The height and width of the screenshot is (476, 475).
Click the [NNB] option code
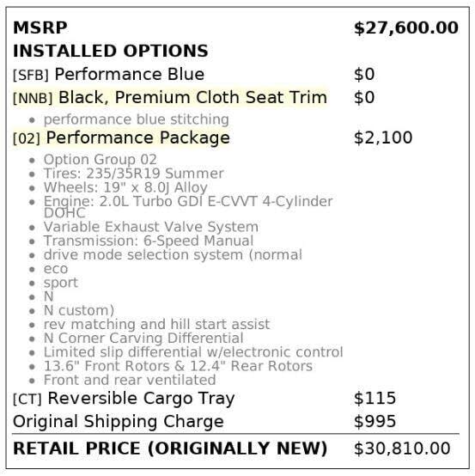33,98
